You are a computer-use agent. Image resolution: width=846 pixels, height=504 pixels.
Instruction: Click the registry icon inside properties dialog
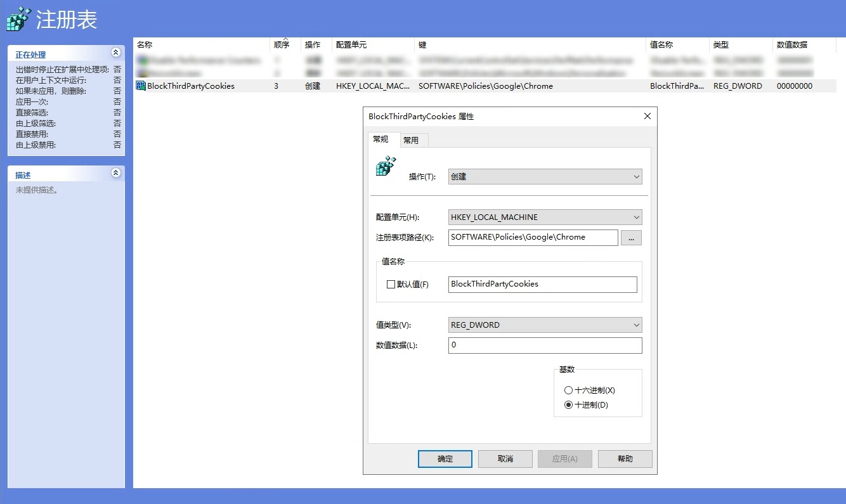click(386, 166)
